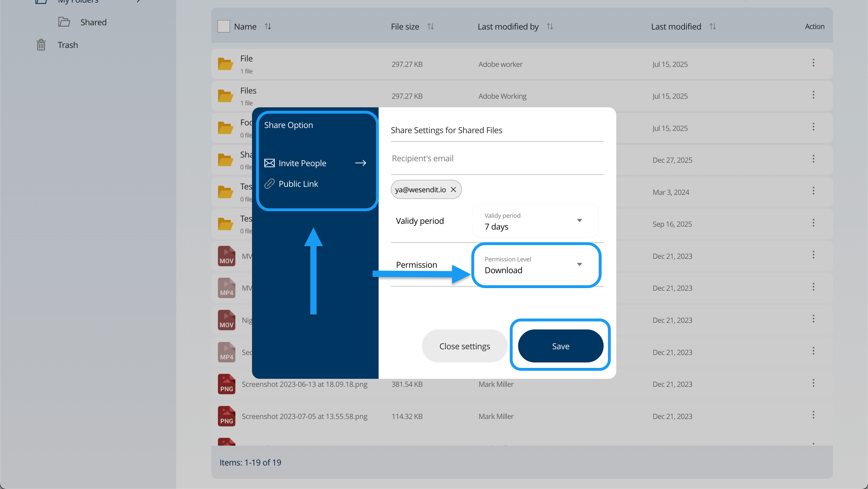Click the arrow next to Invite People
The image size is (868, 489).
click(361, 163)
